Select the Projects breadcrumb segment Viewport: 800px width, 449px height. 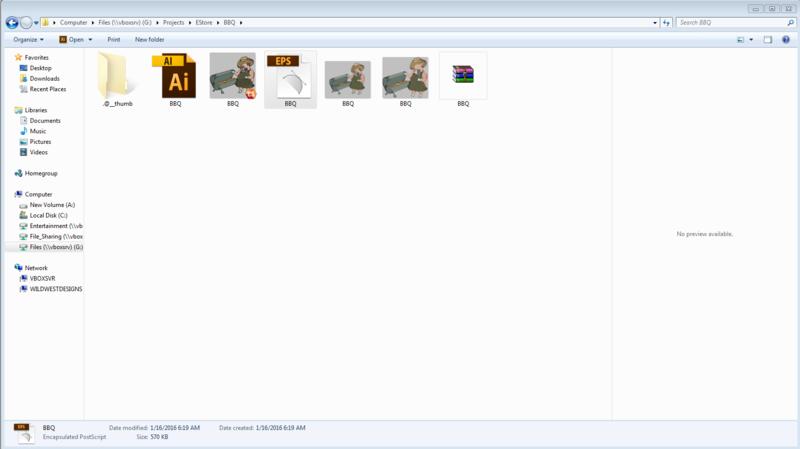[x=173, y=22]
